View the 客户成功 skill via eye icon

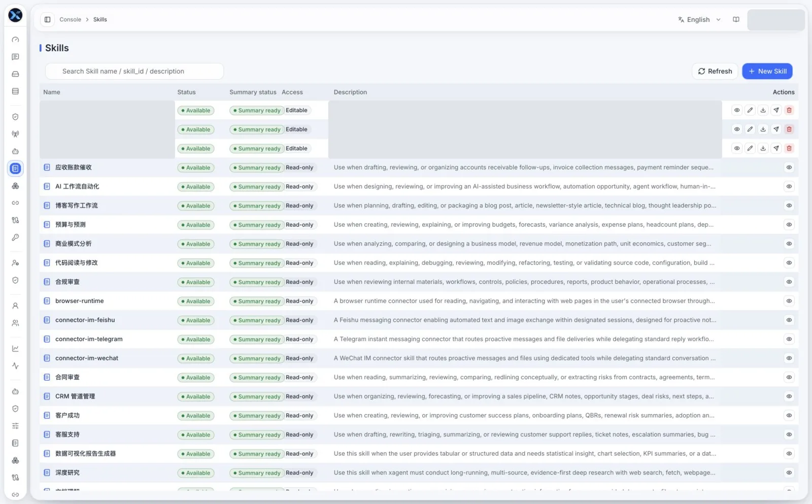pos(789,416)
